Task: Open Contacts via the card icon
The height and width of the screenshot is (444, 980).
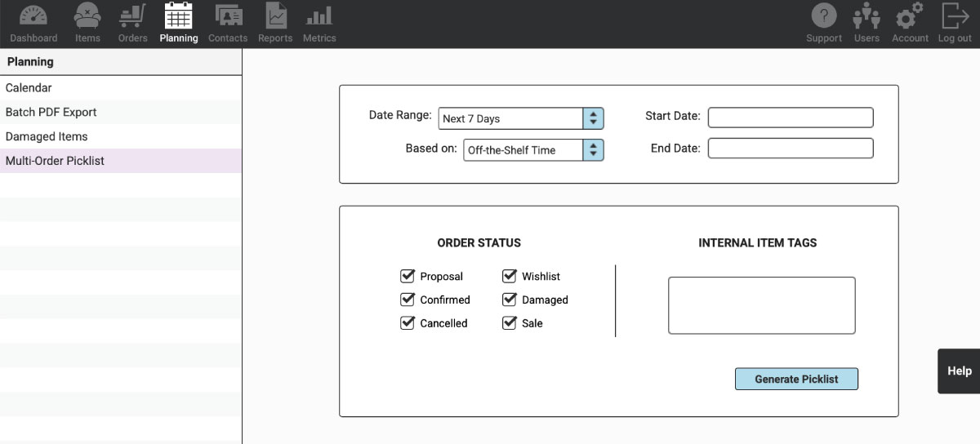Action: point(228,16)
